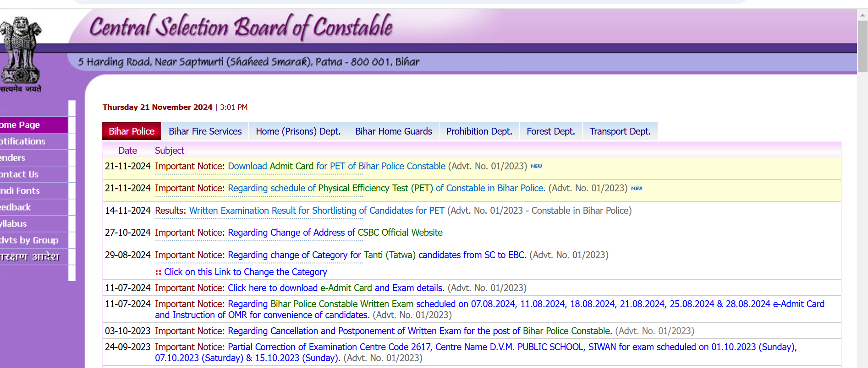Image resolution: width=868 pixels, height=368 pixels.
Task: Open the Prohibition Dept. tab
Action: (x=479, y=131)
